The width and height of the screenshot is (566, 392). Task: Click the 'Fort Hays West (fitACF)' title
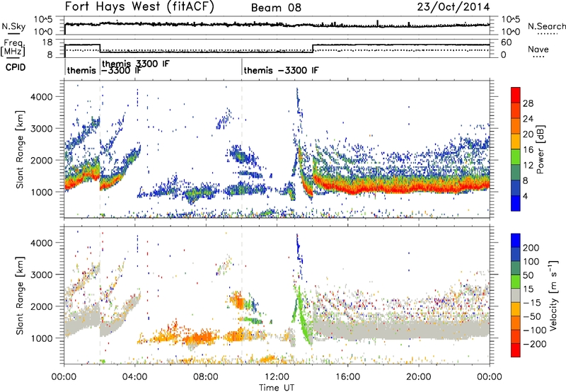point(139,7)
